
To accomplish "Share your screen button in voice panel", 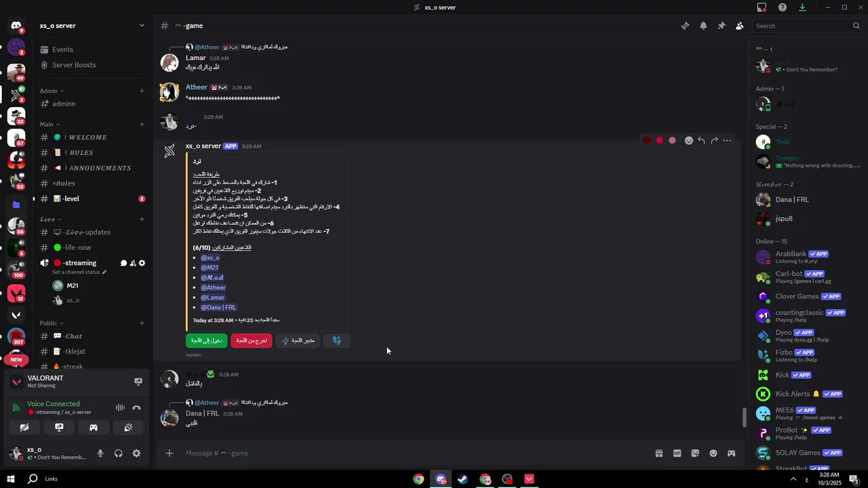I will click(59, 428).
